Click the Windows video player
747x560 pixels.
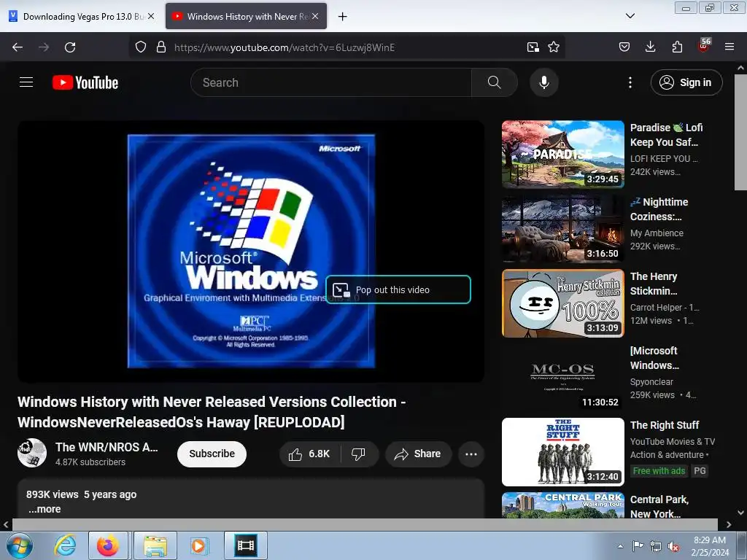click(251, 251)
